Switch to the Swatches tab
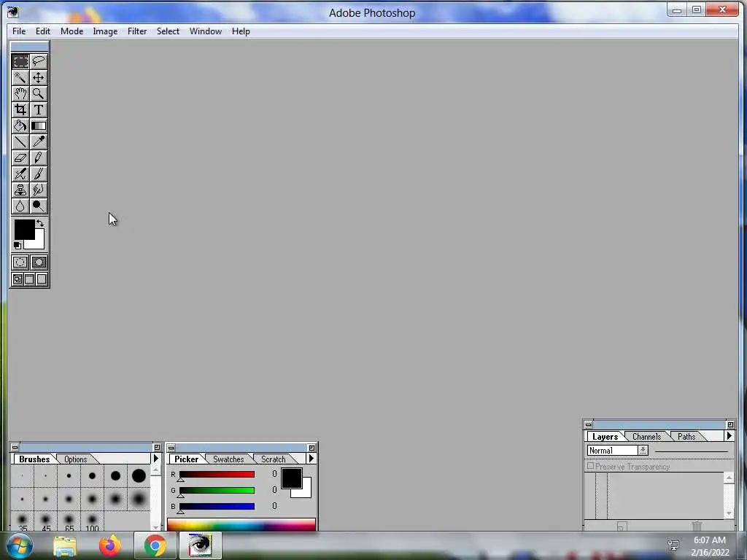The image size is (747, 560). click(228, 459)
